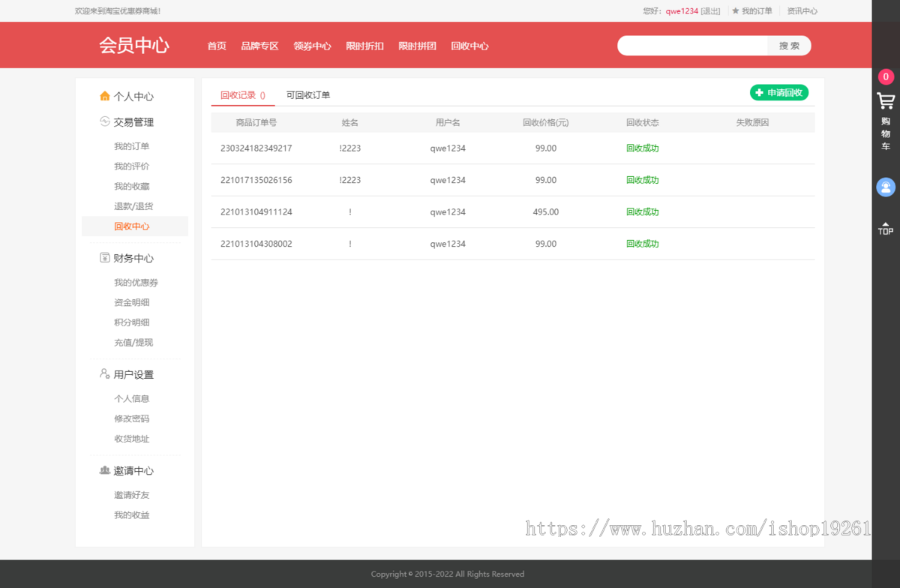Click the 交易管理 section icon

pos(105,121)
